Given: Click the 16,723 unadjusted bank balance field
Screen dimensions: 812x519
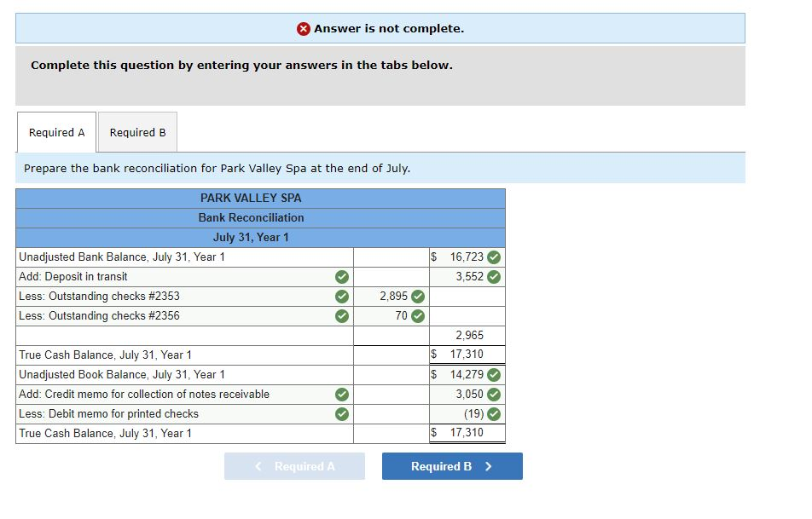Looking at the screenshot, I should click(467, 257).
